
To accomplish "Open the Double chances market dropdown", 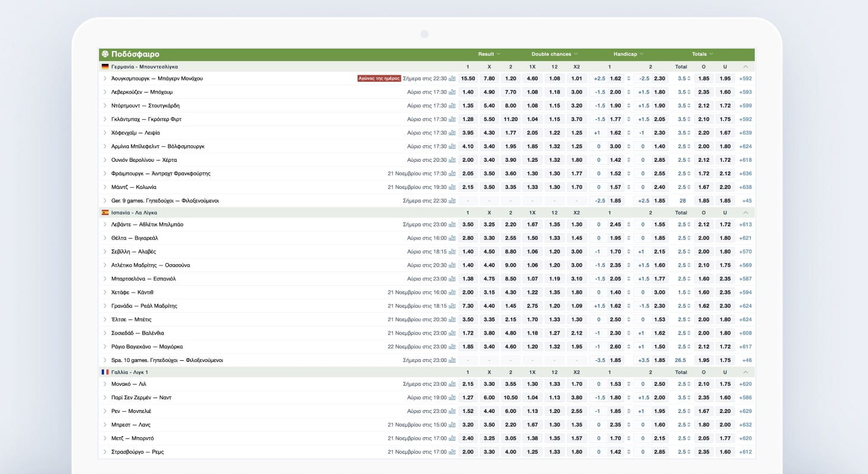I will pos(554,54).
